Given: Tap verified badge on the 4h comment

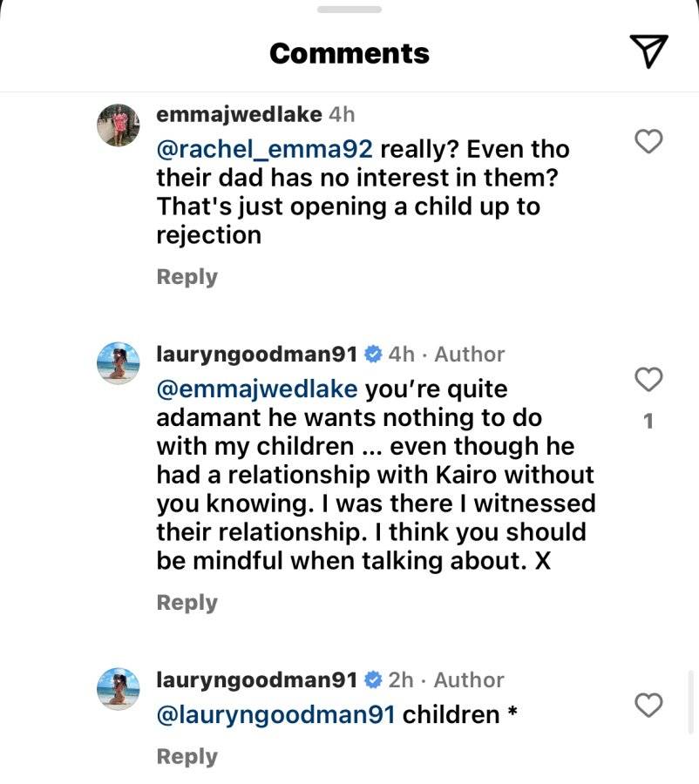Looking at the screenshot, I should [x=373, y=354].
